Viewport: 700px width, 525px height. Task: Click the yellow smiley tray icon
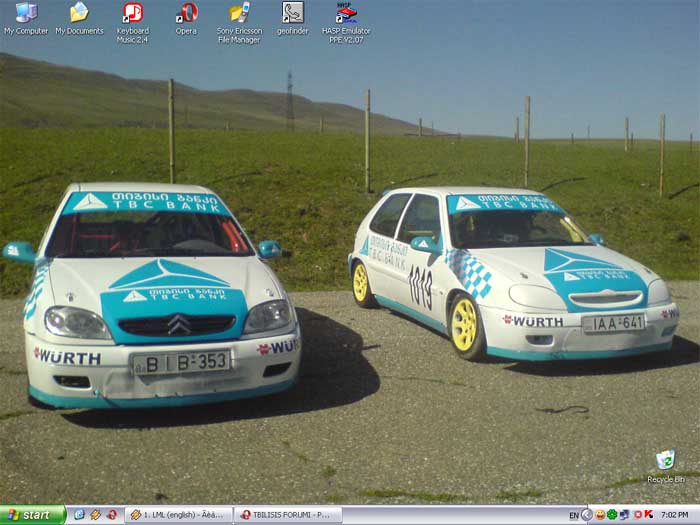click(x=600, y=515)
